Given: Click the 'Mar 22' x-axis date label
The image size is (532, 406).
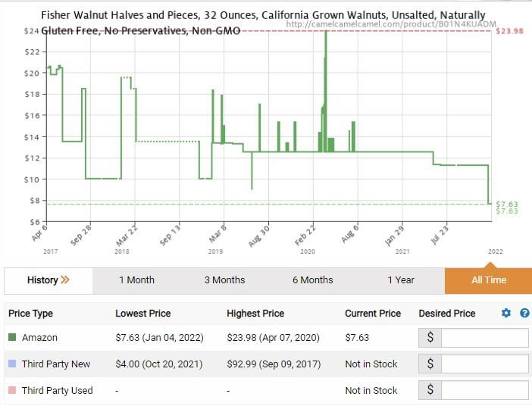Looking at the screenshot, I should [127, 235].
